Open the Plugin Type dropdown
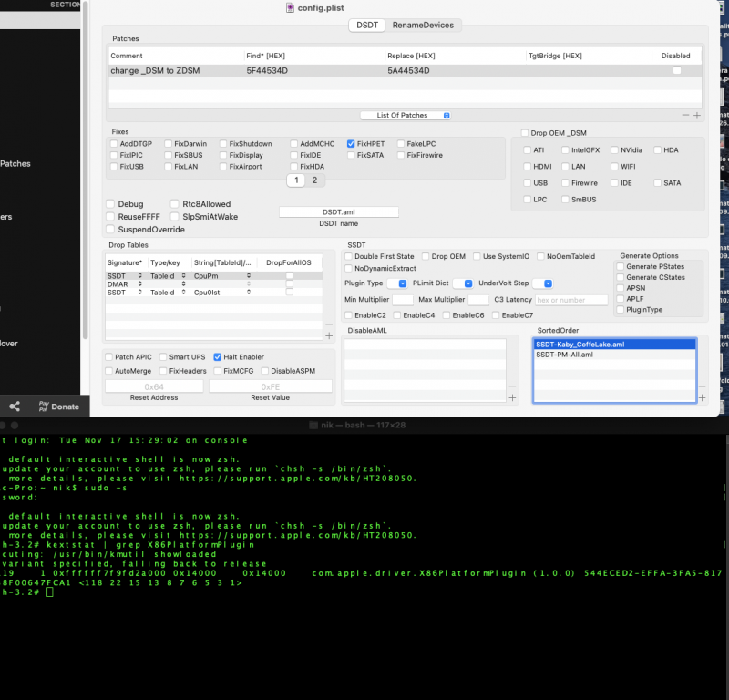Viewport: 729px width, 700px height. tap(396, 283)
